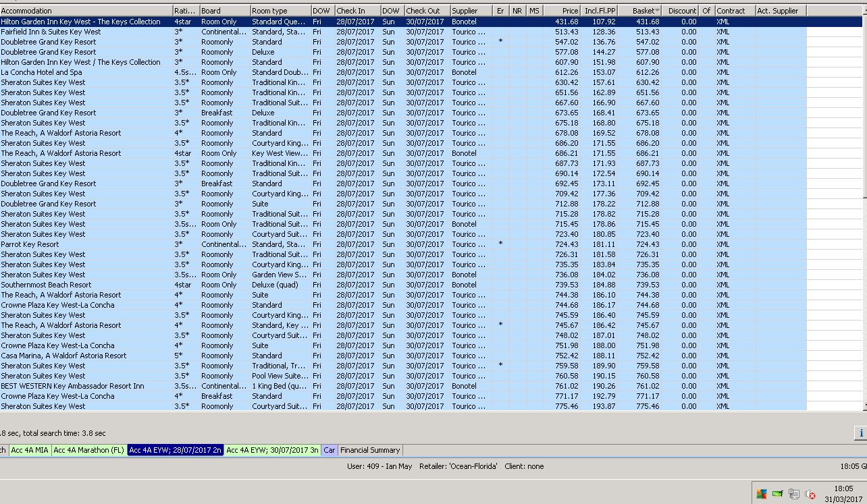The image size is (867, 504).
Task: Click the Client: none status text
Action: [524, 466]
